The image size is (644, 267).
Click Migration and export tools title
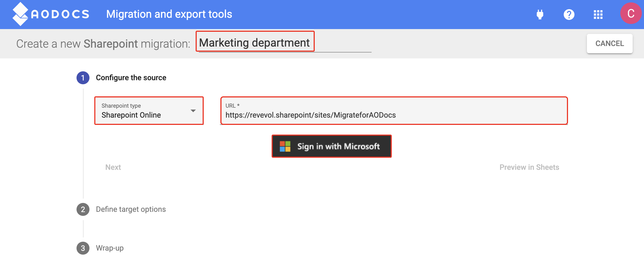pos(169,14)
